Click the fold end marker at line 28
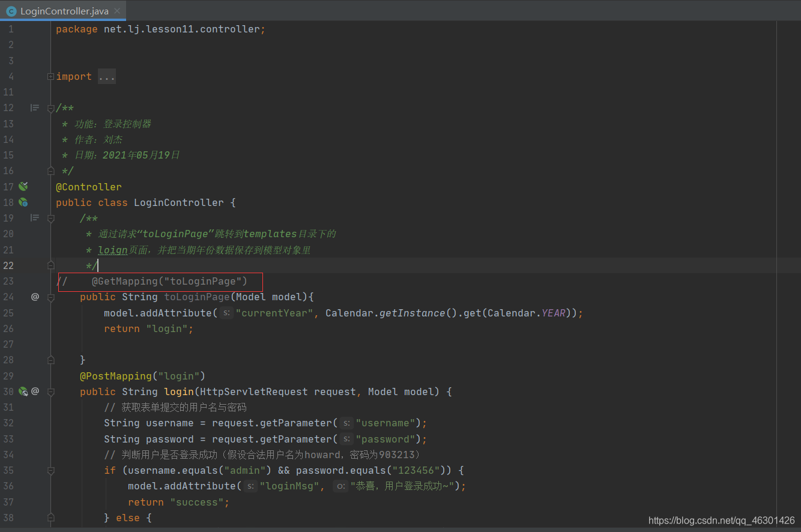The height and width of the screenshot is (532, 801). coord(51,360)
